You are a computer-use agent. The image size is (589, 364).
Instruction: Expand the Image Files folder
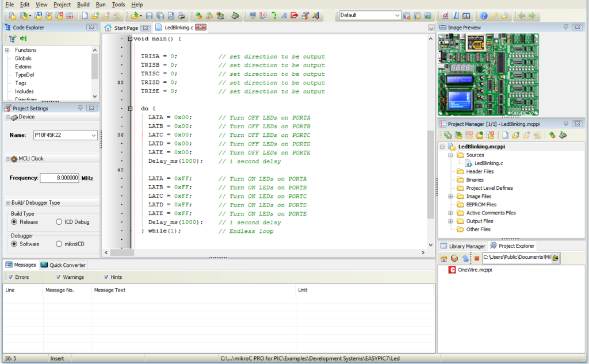click(x=450, y=197)
